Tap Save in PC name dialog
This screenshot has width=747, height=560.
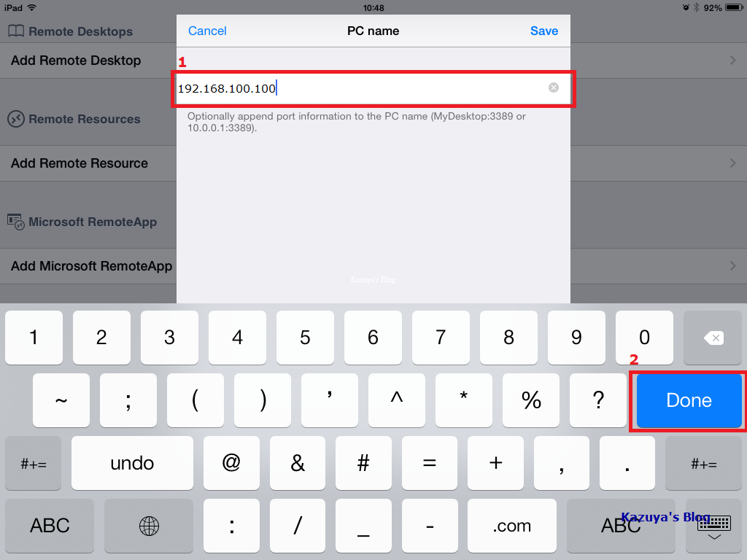point(544,31)
